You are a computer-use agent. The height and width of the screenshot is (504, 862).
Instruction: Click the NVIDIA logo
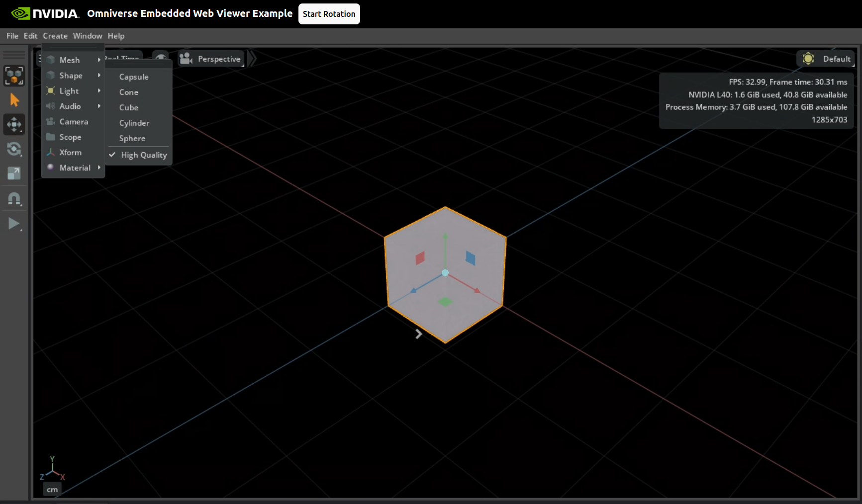click(45, 13)
